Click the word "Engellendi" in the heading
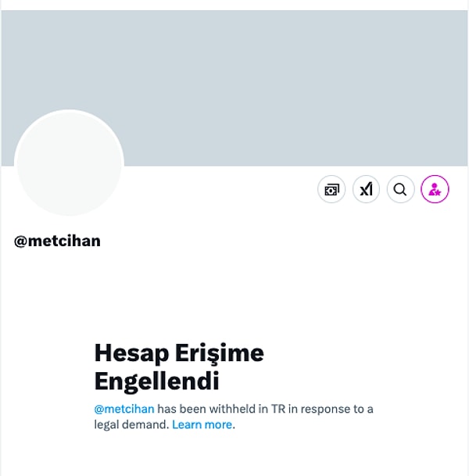 [156, 381]
